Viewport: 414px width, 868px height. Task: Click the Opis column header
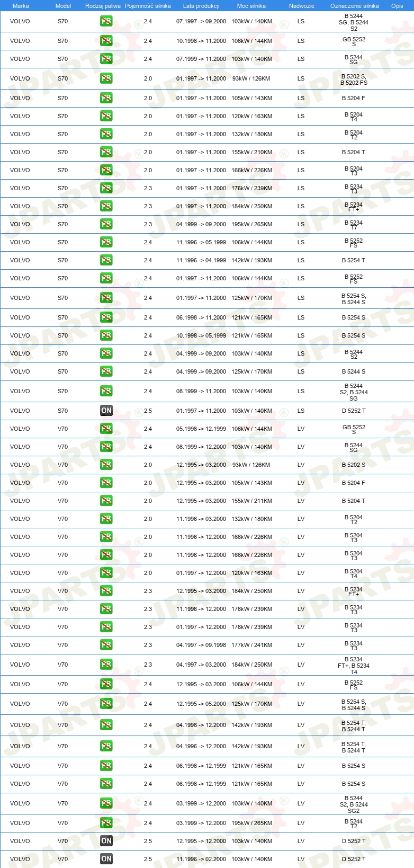click(397, 6)
